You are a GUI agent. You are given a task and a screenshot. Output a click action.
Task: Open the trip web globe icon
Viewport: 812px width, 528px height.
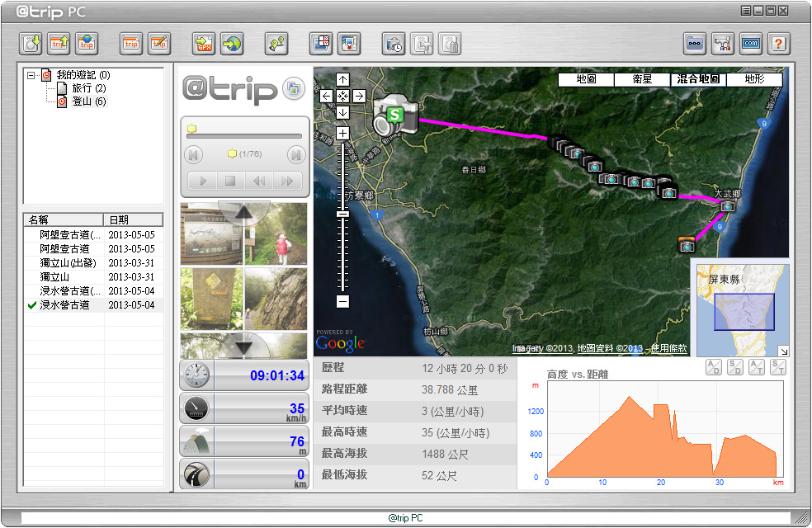point(87,44)
